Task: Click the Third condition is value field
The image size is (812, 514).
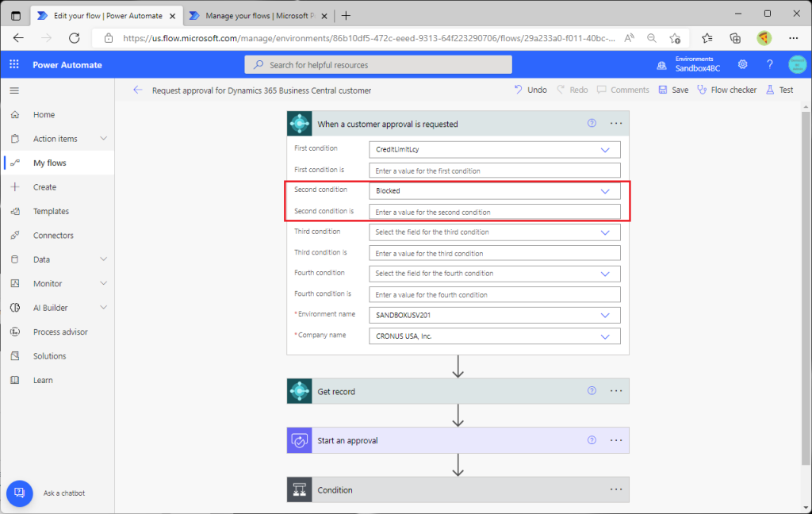Action: click(495, 253)
